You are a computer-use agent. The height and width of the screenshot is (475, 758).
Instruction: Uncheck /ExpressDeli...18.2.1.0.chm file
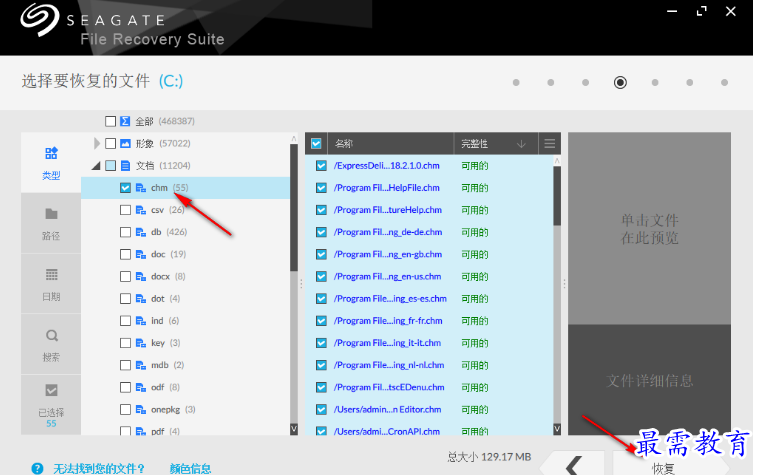[321, 166]
